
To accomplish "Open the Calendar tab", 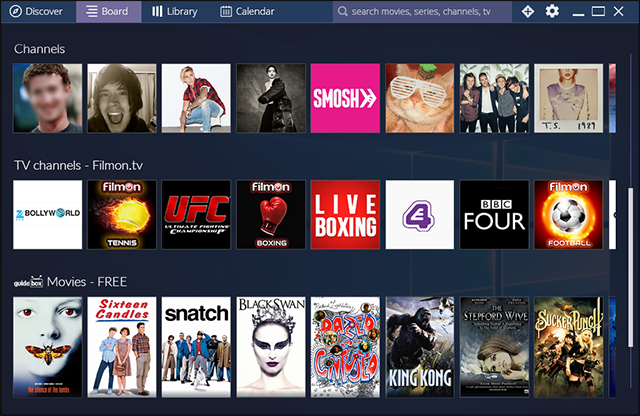I will (x=247, y=11).
